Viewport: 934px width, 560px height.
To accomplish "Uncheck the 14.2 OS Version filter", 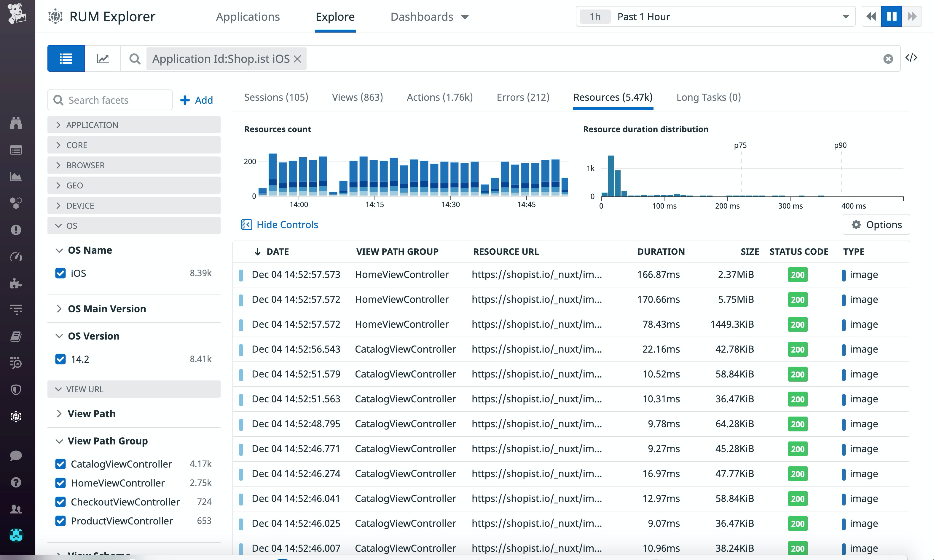I will click(60, 359).
